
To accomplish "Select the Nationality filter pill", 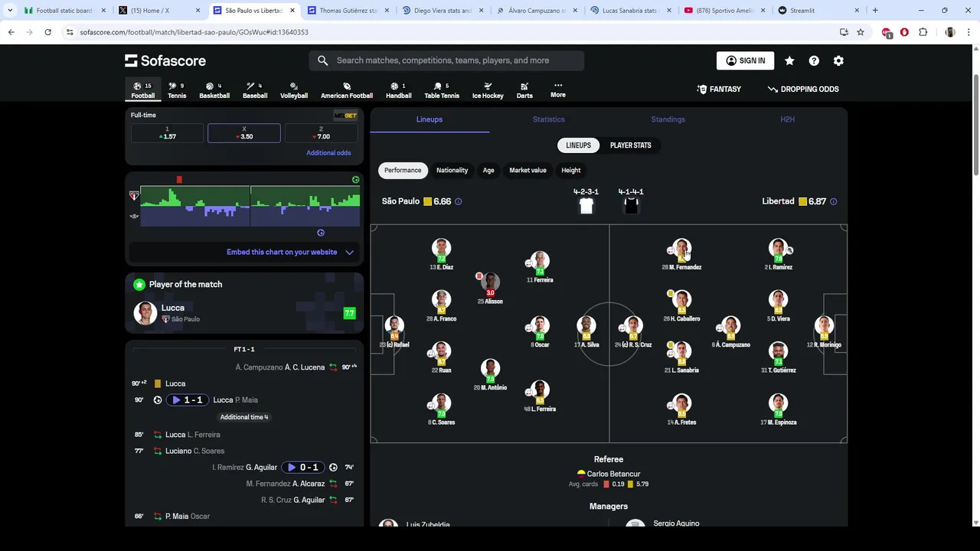I will coord(452,170).
